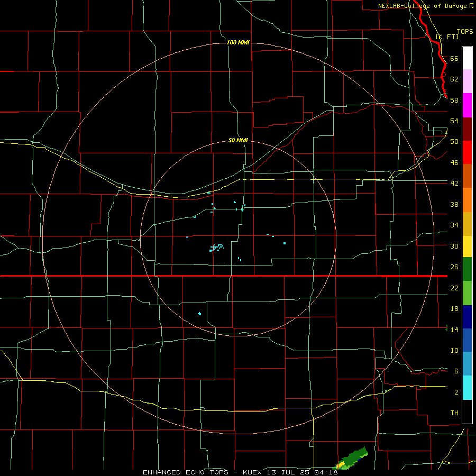Screen dimensions: 476x476
Task: Click the '13 JUL 25 04:18' timestamp
Action: [x=302, y=472]
